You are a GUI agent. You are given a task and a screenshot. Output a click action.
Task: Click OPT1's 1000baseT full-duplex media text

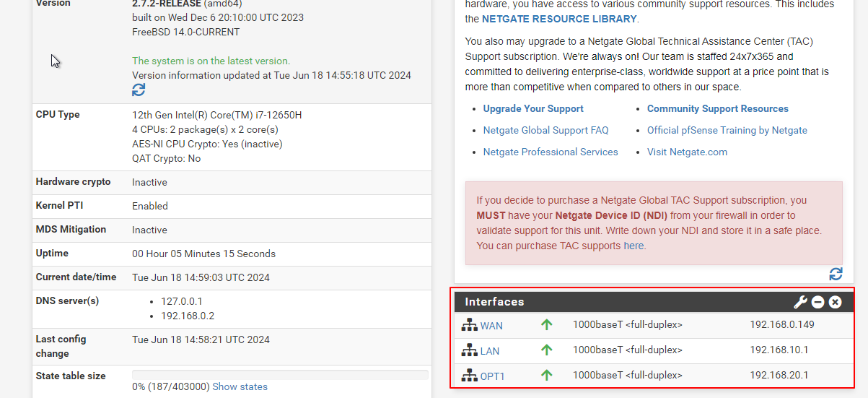[x=628, y=375]
